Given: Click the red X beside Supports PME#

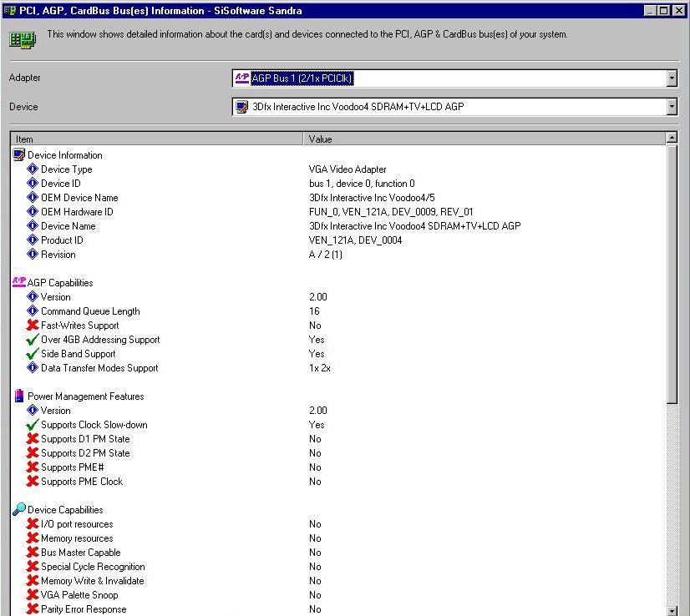Looking at the screenshot, I should point(33,467).
